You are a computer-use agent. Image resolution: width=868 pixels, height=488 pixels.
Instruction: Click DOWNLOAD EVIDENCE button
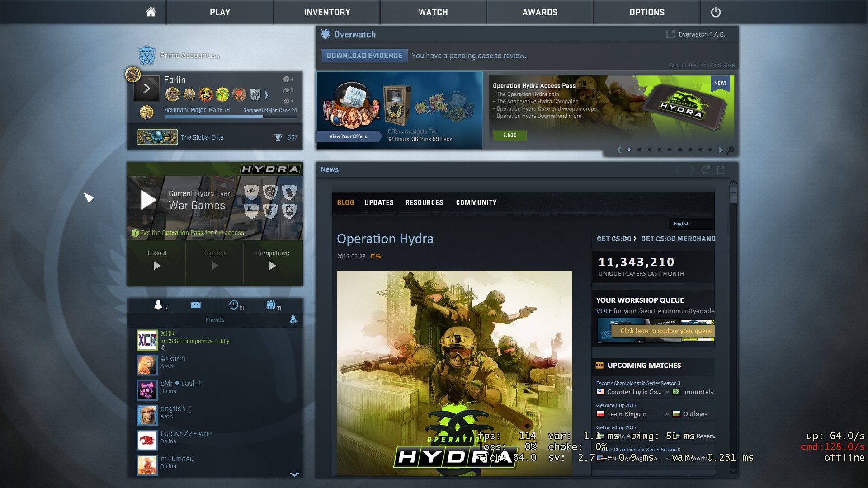pos(364,56)
